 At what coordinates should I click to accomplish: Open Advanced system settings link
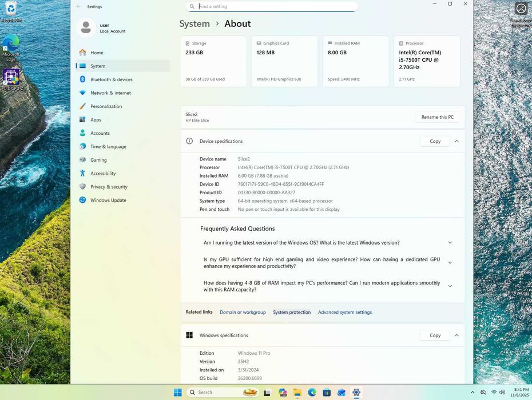click(345, 312)
